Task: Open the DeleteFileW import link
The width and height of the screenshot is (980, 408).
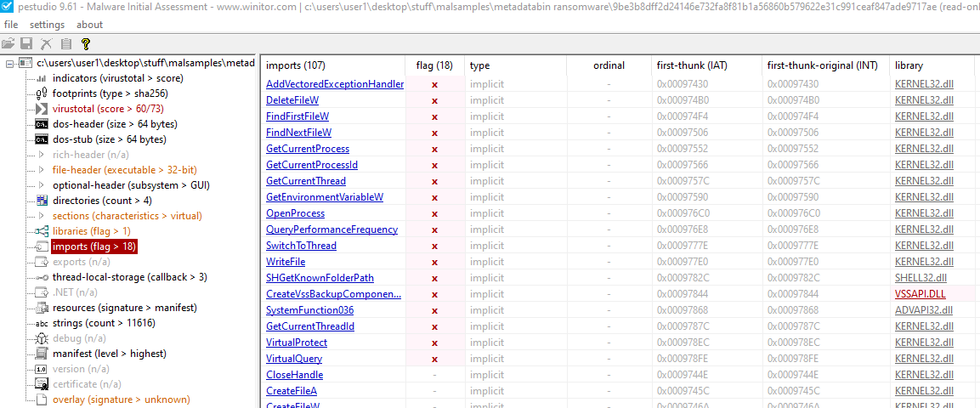Action: (x=292, y=100)
